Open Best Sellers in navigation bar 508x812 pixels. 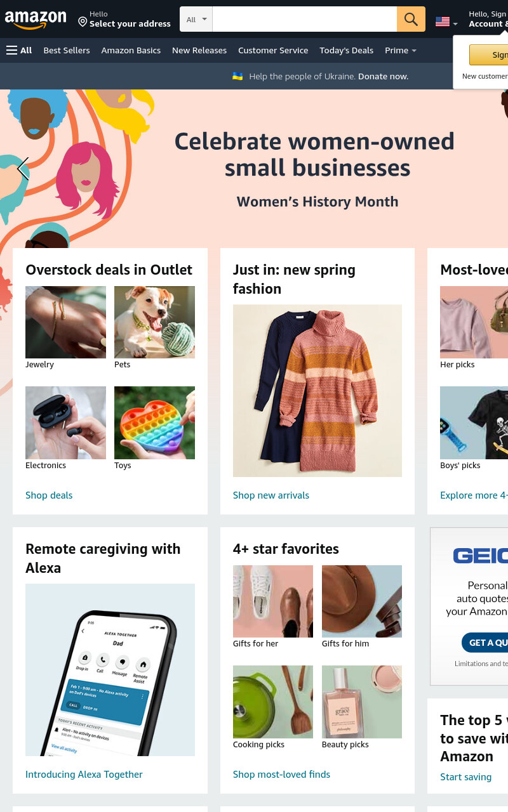click(67, 50)
